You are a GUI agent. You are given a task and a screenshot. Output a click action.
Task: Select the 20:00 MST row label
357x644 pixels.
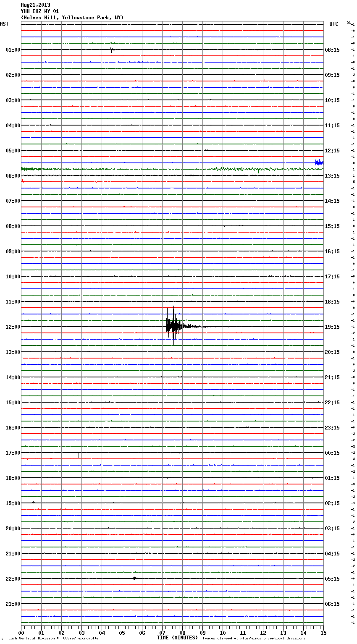coord(13,529)
